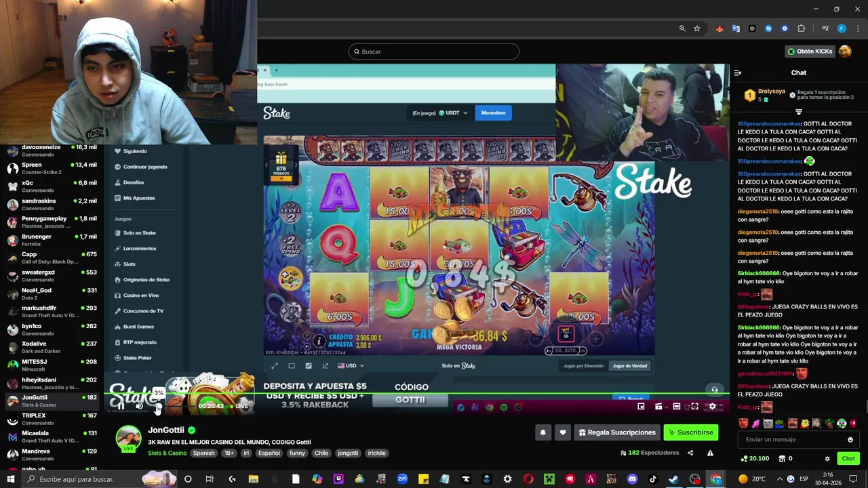Pause the Kick stream playback
868x488 pixels.
click(x=121, y=406)
